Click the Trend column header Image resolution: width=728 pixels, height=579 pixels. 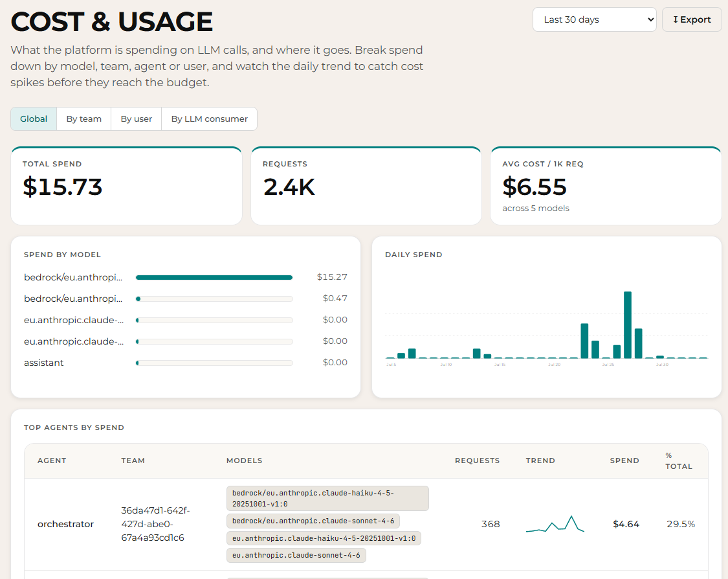tap(540, 460)
